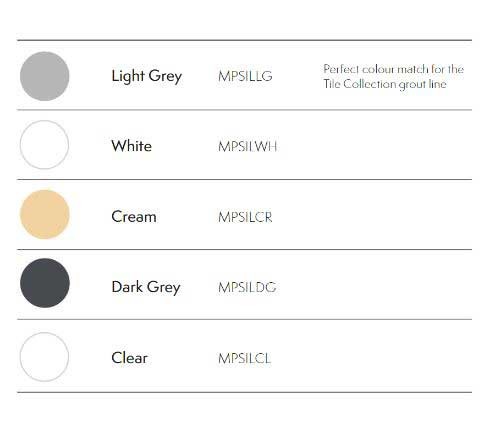Click the word Grey in Dark Grey
Viewport: 501px width, 435px height.
click(164, 288)
